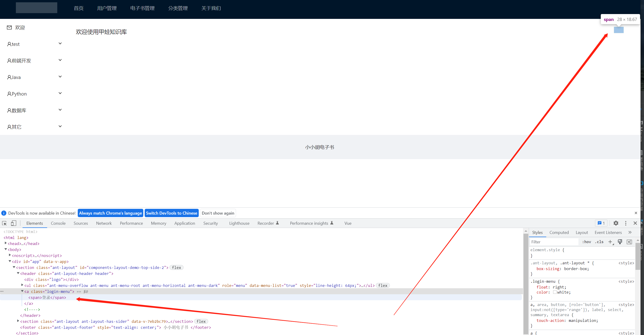Click Don't show again button
Viewport: 644px width, 335px height.
pyautogui.click(x=218, y=213)
